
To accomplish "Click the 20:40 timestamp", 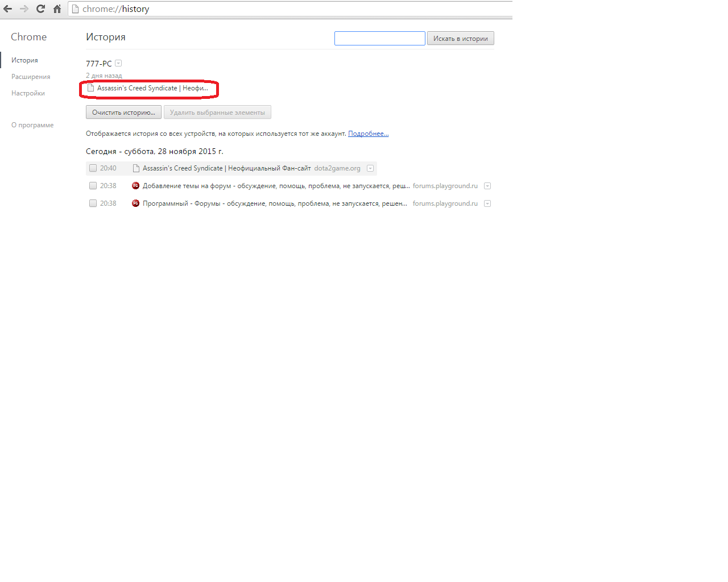I will (108, 168).
